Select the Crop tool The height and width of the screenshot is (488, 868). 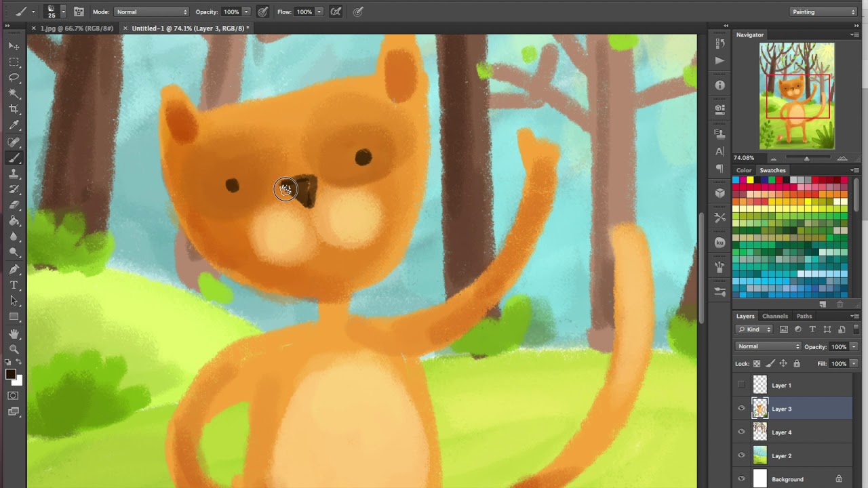[x=14, y=109]
